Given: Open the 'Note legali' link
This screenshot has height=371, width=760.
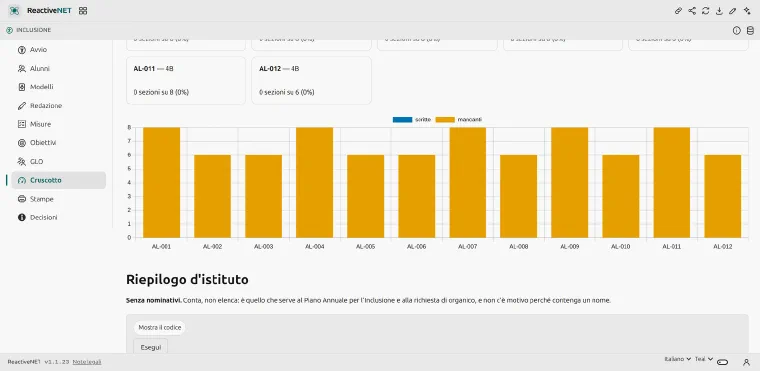Looking at the screenshot, I should 87,362.
